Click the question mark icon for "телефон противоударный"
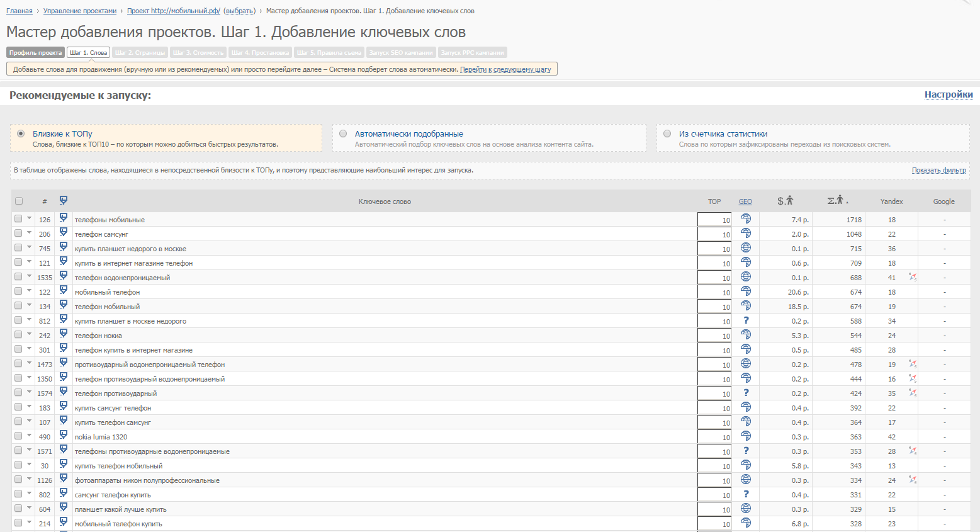980x532 pixels. [x=746, y=393]
